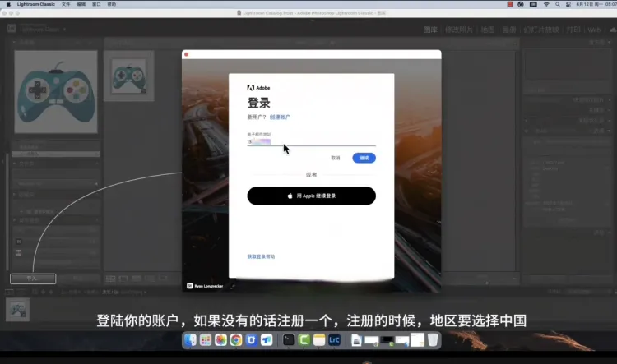617x364 pixels.
Task: Open Trash in the Dock
Action: coord(433,340)
